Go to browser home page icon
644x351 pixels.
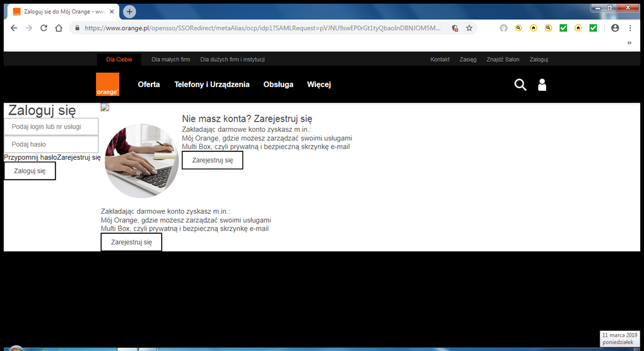pos(59,28)
